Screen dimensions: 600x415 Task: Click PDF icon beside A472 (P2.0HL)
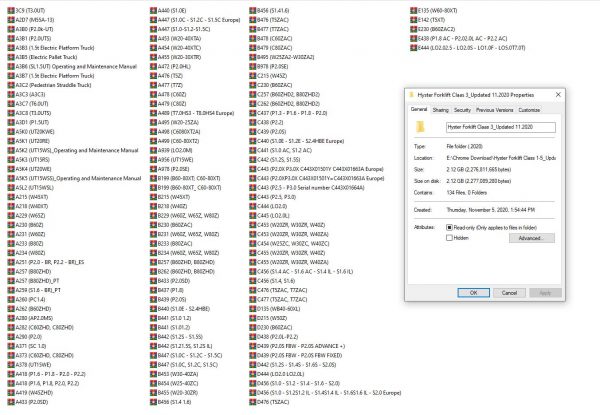pos(153,67)
